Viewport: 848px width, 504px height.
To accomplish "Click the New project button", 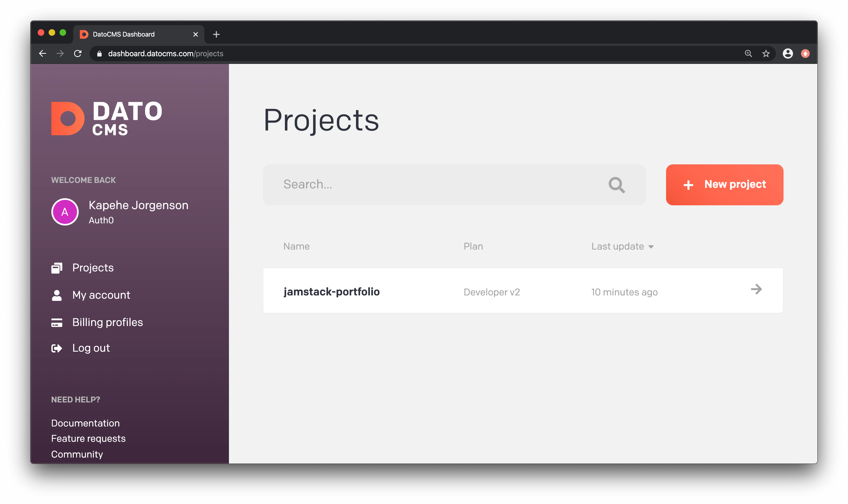I will (724, 185).
